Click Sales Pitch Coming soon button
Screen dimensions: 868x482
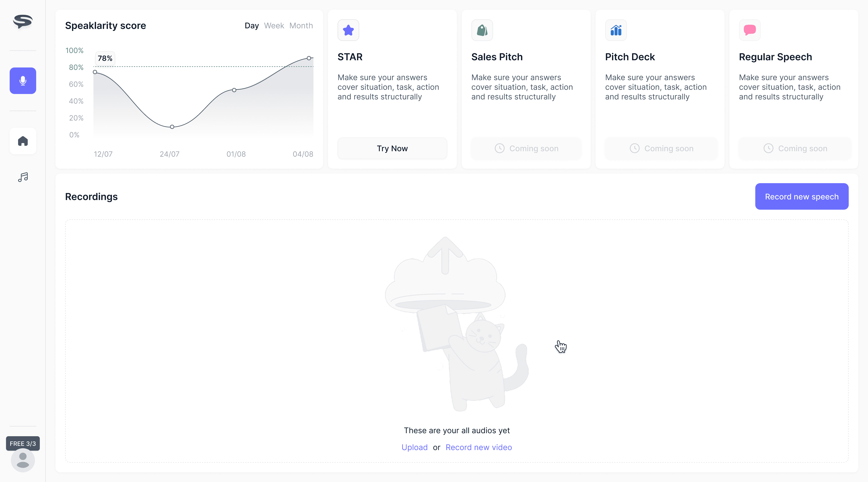pos(526,148)
